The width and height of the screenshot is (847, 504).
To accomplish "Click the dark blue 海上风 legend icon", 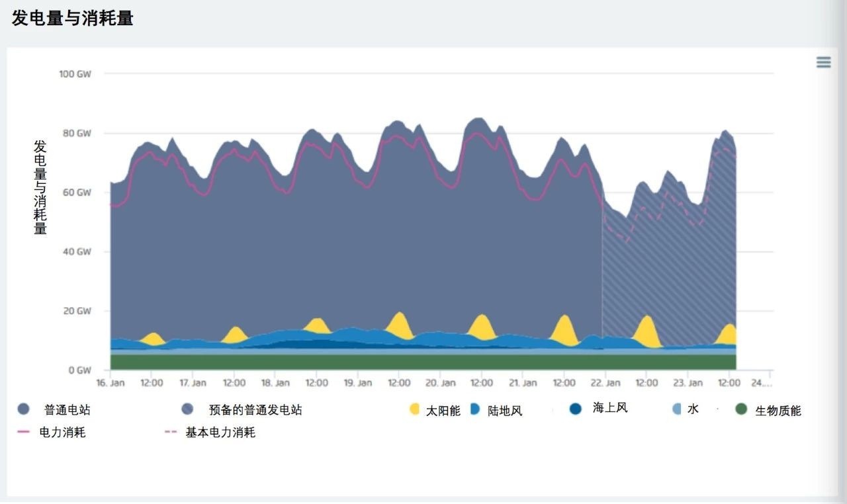I will point(575,409).
